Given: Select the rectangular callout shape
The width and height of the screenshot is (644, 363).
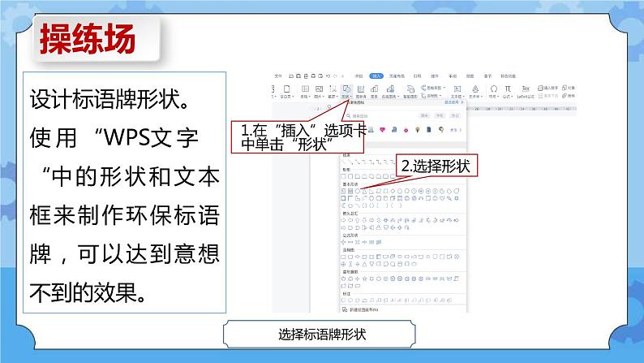Looking at the screenshot, I should [343, 300].
